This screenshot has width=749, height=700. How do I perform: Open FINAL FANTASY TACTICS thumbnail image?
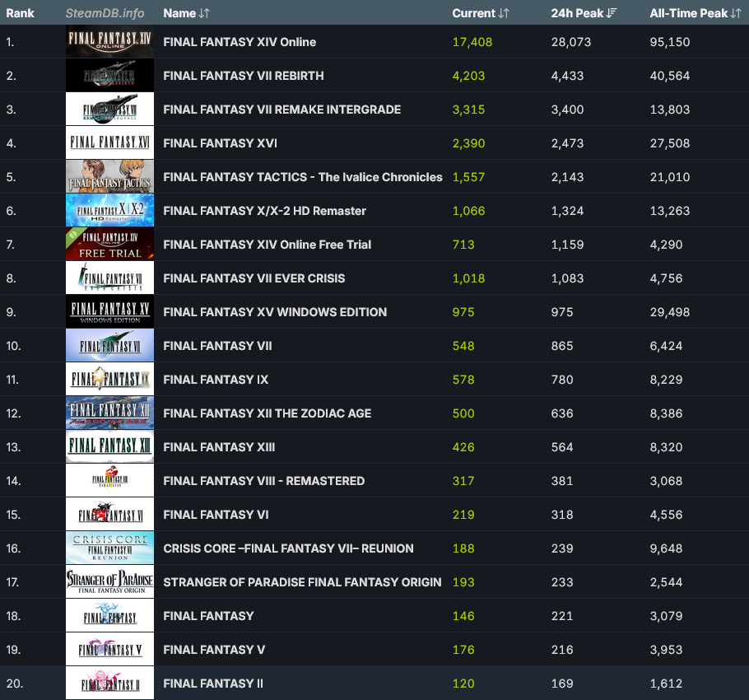coord(109,177)
